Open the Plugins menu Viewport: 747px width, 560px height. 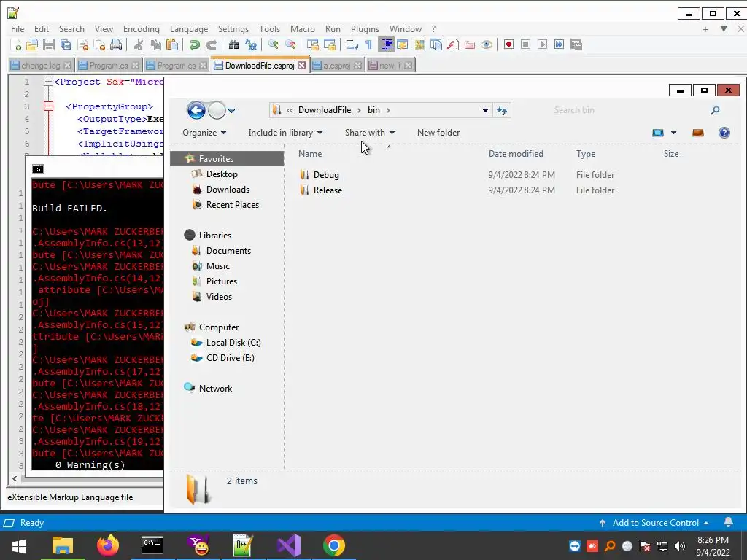(365, 29)
